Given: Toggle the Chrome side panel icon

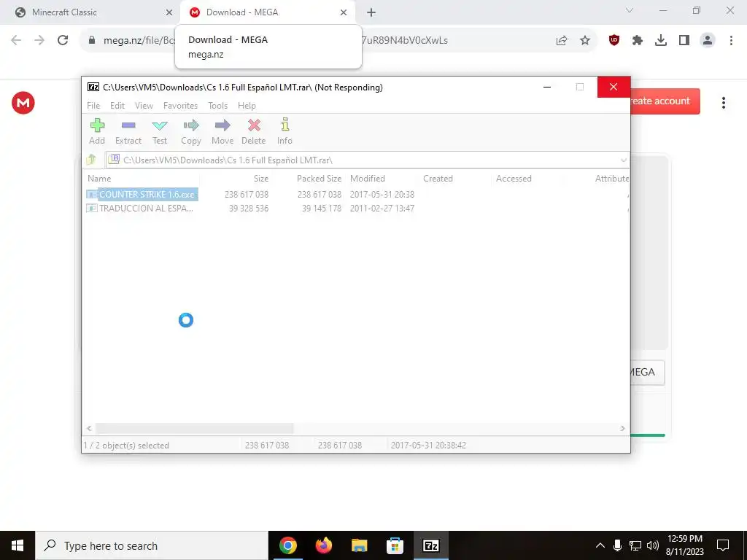Looking at the screenshot, I should [x=684, y=41].
